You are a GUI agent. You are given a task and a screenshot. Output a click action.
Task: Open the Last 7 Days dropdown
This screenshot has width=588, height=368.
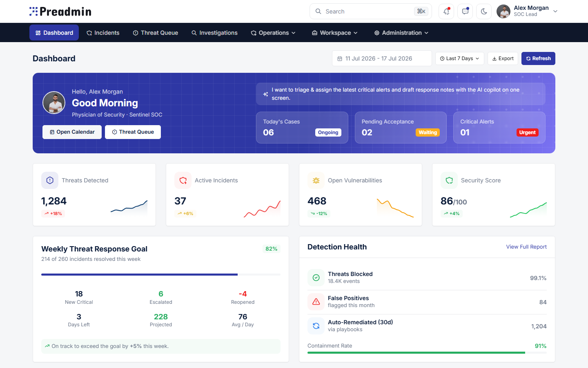tap(460, 58)
